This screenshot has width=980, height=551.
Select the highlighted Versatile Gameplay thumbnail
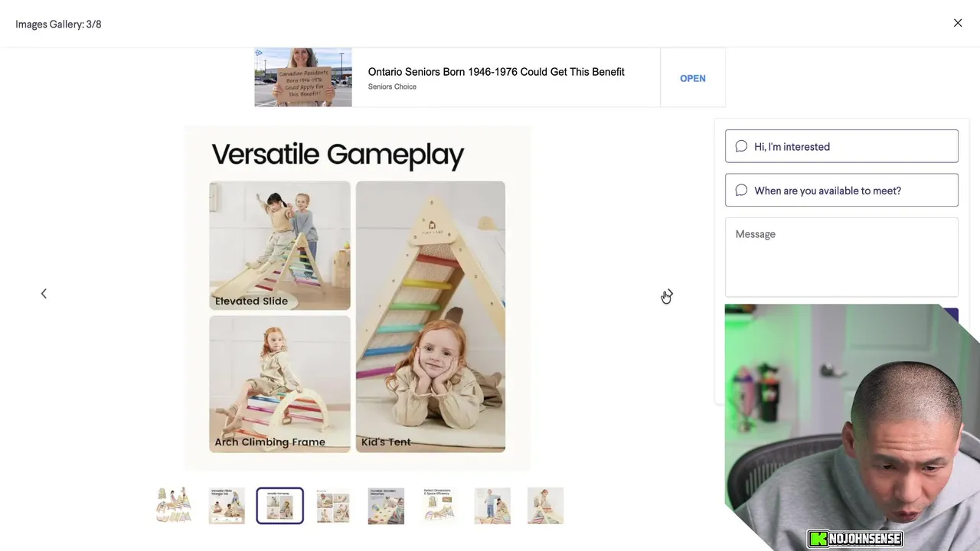(279, 506)
